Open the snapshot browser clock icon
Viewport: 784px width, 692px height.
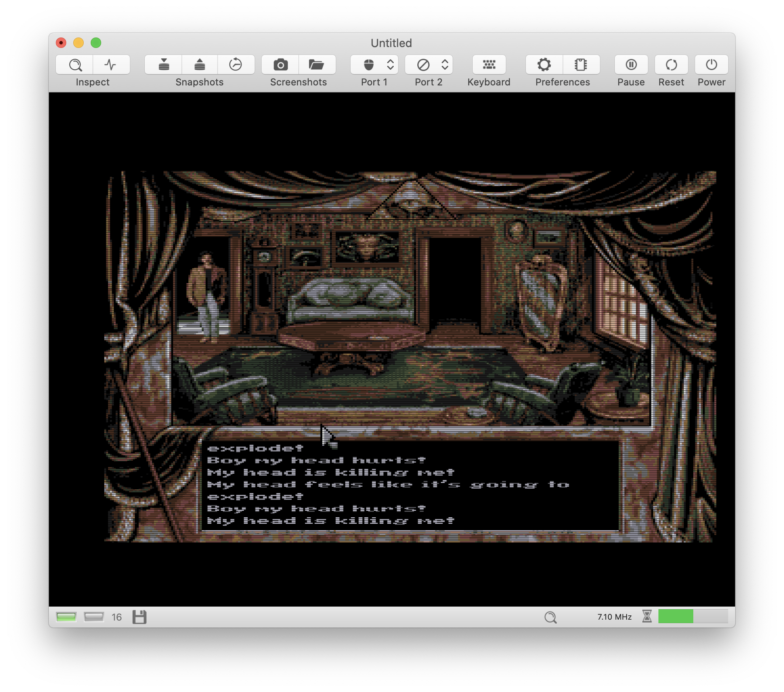click(x=235, y=65)
